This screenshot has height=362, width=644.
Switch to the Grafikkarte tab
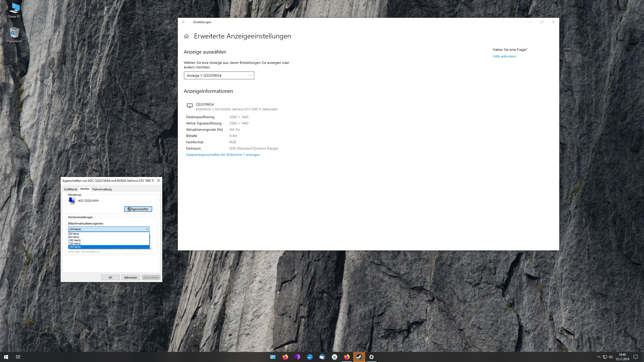tap(70, 189)
